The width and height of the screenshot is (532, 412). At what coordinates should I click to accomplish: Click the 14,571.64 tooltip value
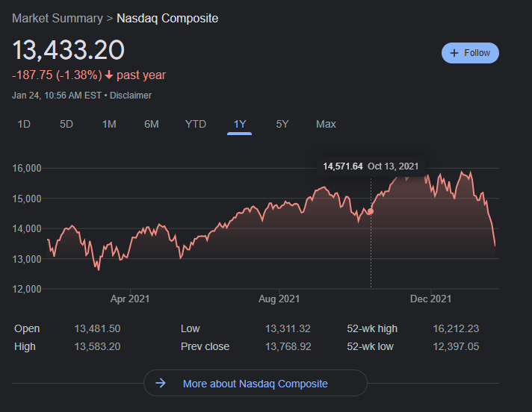(x=343, y=166)
